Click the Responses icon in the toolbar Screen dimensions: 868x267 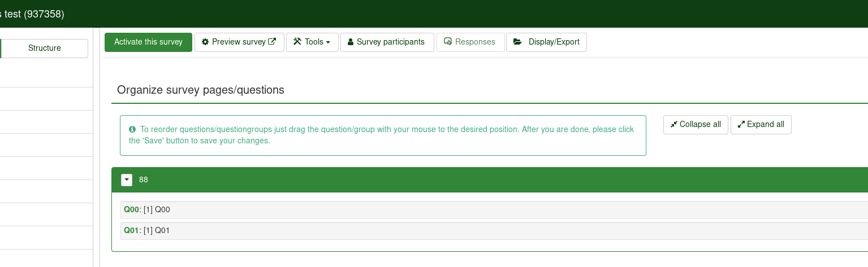(x=448, y=42)
